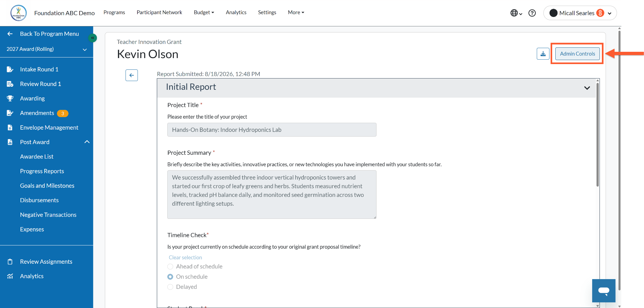Collapse the Post Award submenu
This screenshot has width=644, height=308.
click(x=87, y=142)
